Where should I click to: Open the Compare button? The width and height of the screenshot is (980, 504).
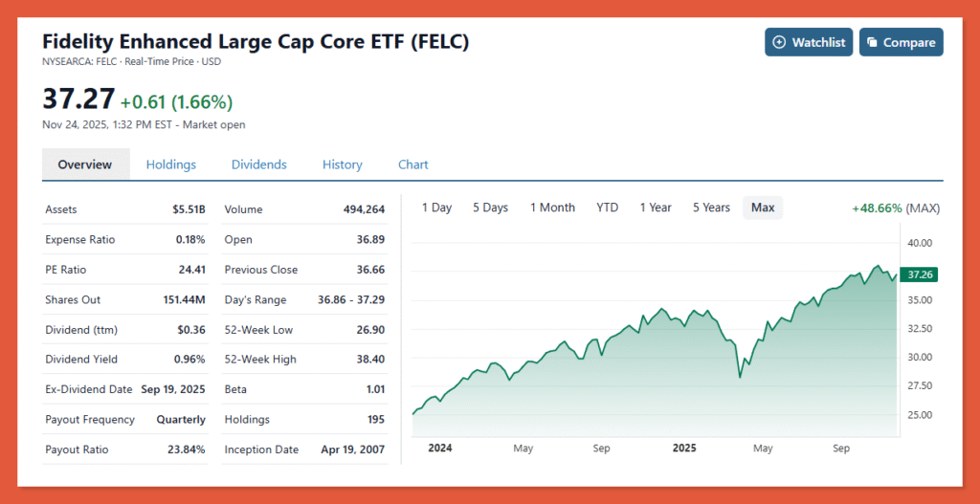[901, 43]
